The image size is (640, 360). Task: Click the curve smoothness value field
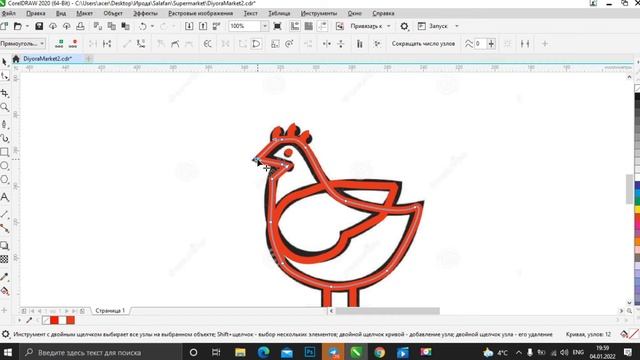click(x=480, y=44)
